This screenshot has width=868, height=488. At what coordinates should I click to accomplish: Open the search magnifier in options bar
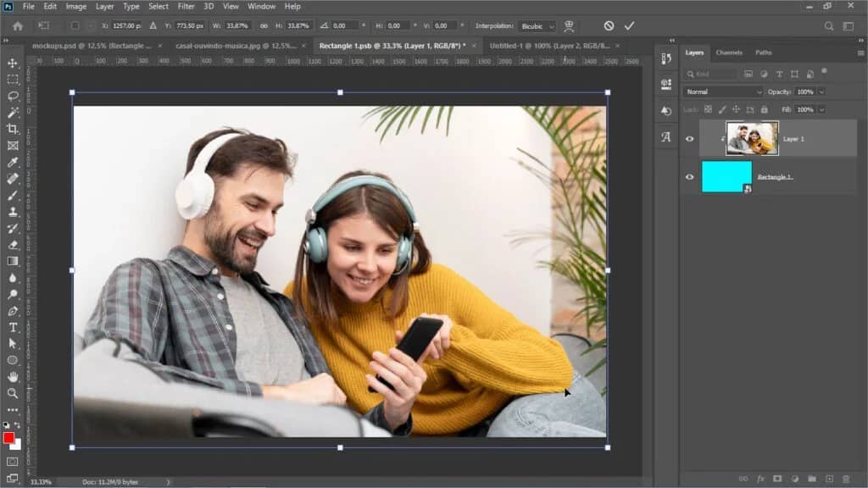(x=829, y=26)
